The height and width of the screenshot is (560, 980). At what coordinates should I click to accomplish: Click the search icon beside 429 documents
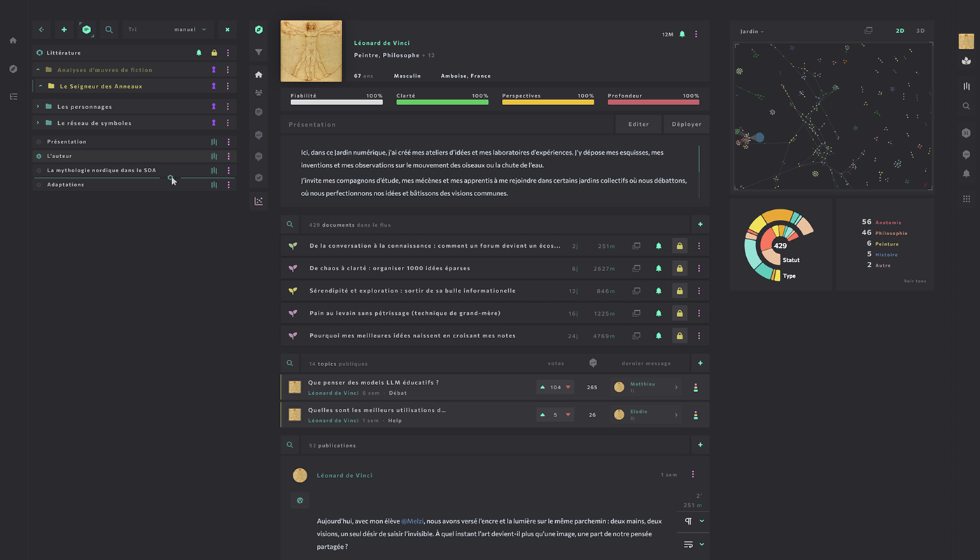click(290, 225)
